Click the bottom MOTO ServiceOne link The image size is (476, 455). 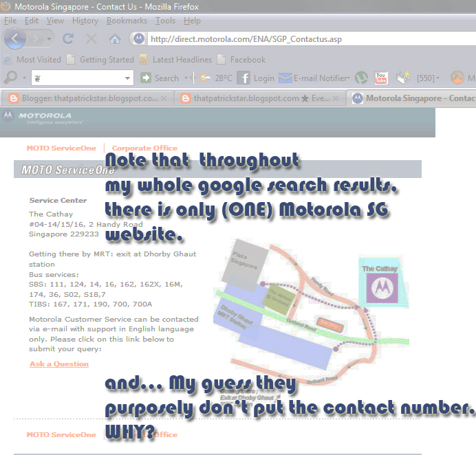click(x=61, y=434)
